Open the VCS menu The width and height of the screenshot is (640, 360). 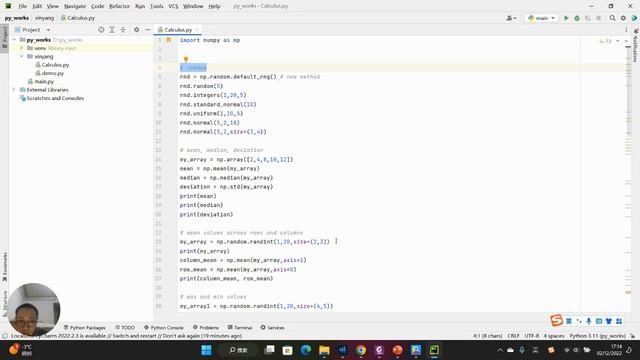tap(173, 6)
